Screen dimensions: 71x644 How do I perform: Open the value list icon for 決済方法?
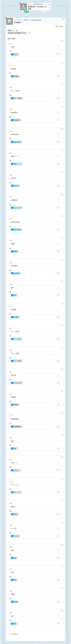58,186
